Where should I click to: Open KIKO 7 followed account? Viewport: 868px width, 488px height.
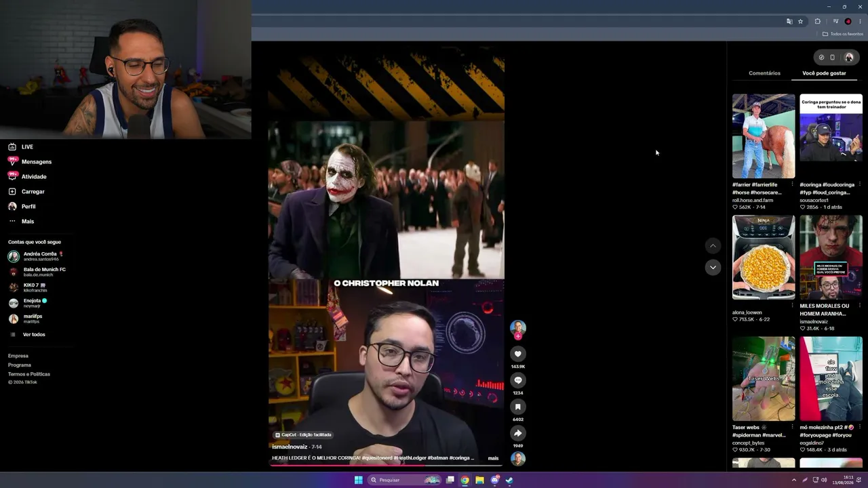[x=28, y=287]
